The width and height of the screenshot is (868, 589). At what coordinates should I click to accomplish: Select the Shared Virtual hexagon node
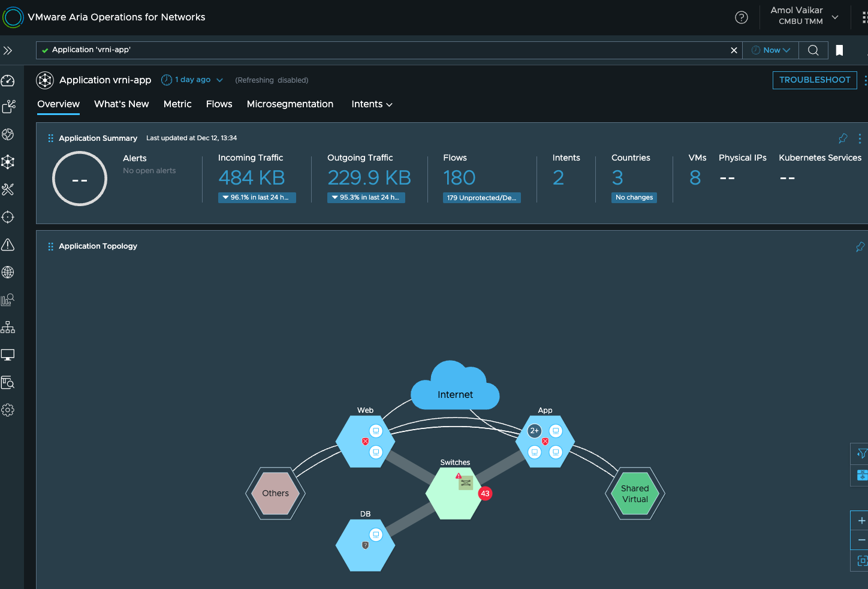pos(635,493)
